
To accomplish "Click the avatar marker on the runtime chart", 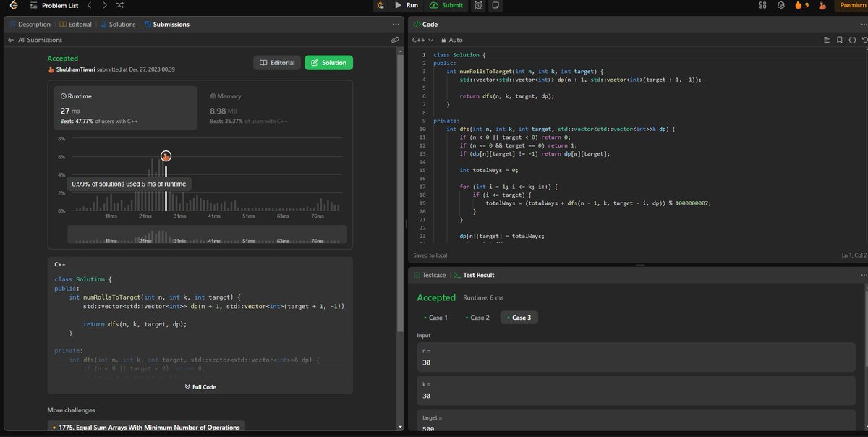I will pos(166,156).
